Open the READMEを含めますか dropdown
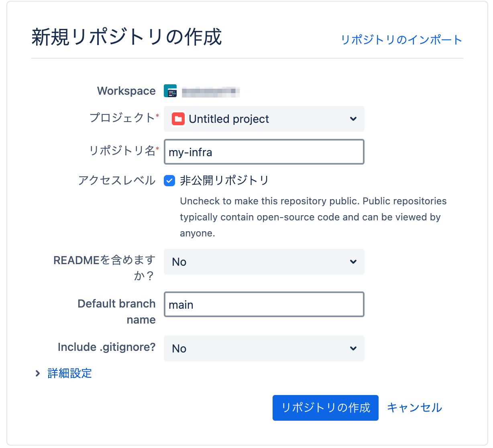 (264, 262)
